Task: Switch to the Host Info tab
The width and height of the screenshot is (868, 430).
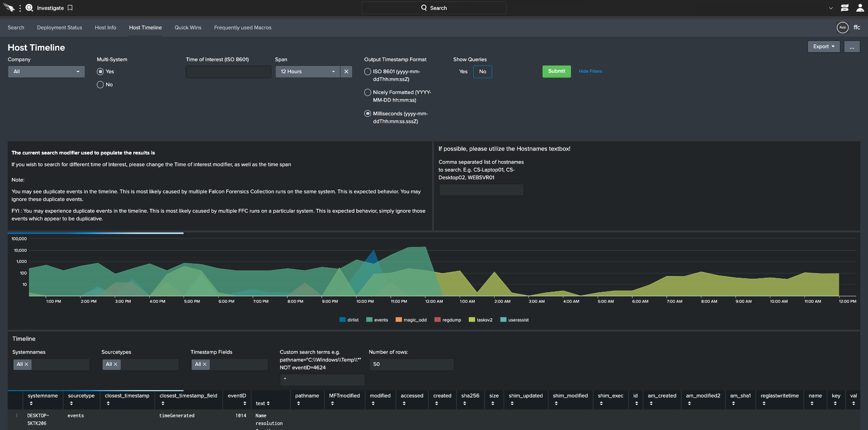Action: [x=105, y=28]
